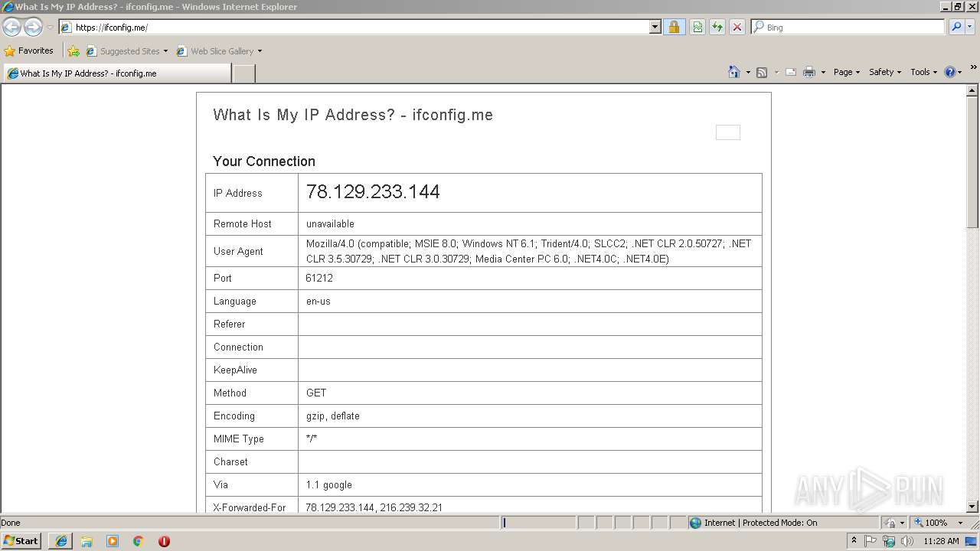This screenshot has width=980, height=551.
Task: Print the page with printer icon
Action: [x=809, y=72]
